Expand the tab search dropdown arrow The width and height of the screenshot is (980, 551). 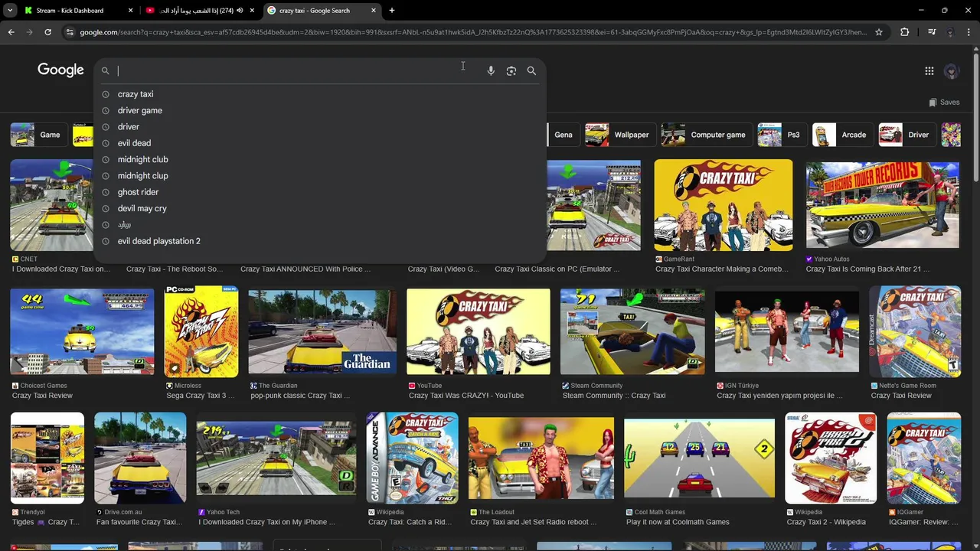10,11
